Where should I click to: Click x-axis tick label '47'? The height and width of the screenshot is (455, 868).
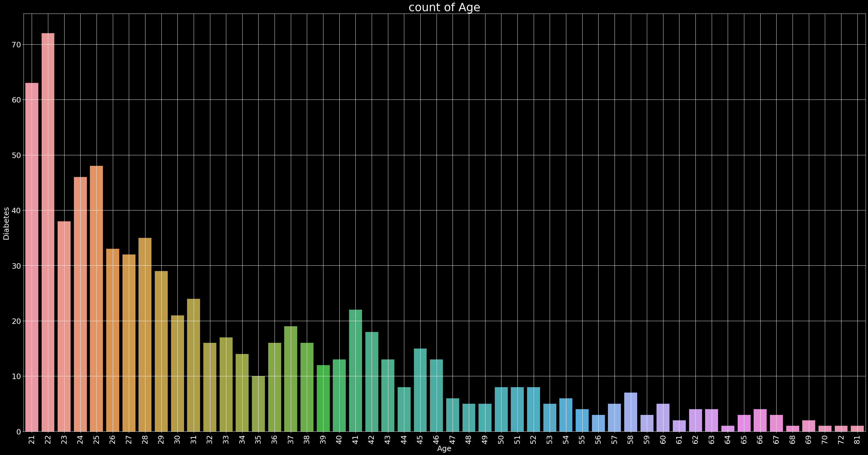453,439
